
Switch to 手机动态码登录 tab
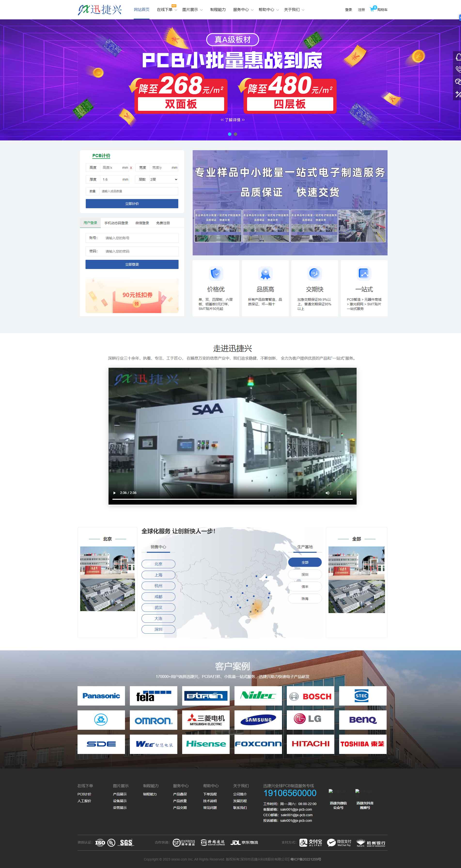(116, 223)
